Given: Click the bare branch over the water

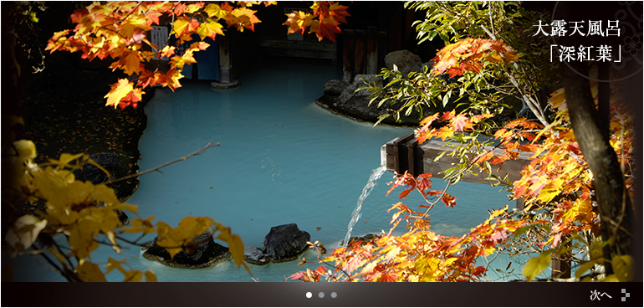Looking at the screenshot, I should pyautogui.click(x=164, y=163).
